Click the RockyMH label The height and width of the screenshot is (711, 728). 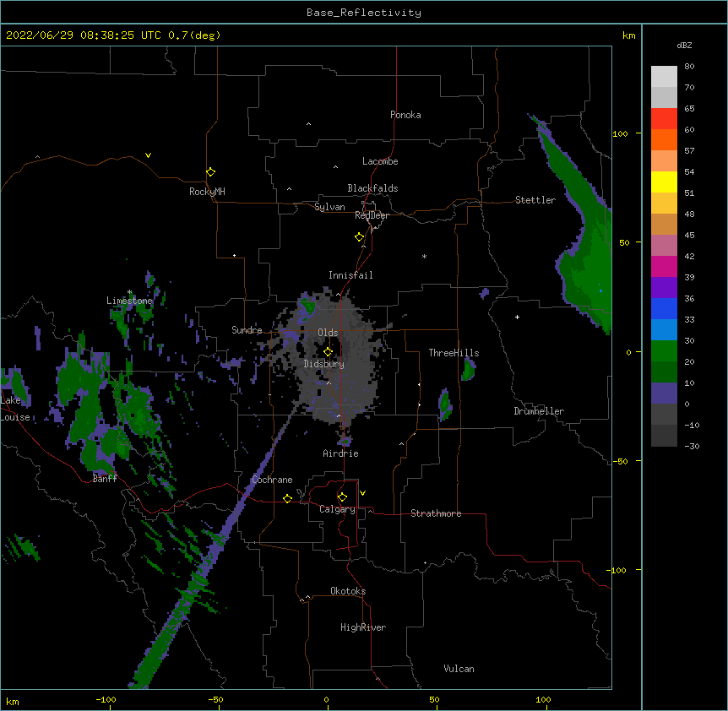(207, 192)
